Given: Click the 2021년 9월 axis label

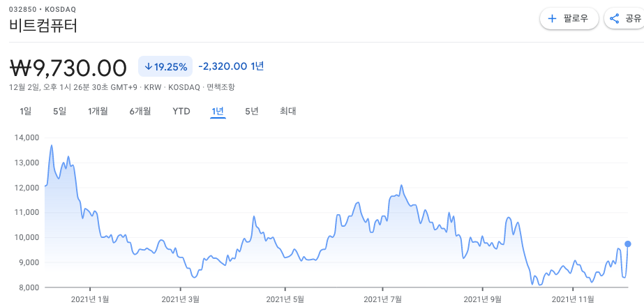Looking at the screenshot, I should point(483,299).
